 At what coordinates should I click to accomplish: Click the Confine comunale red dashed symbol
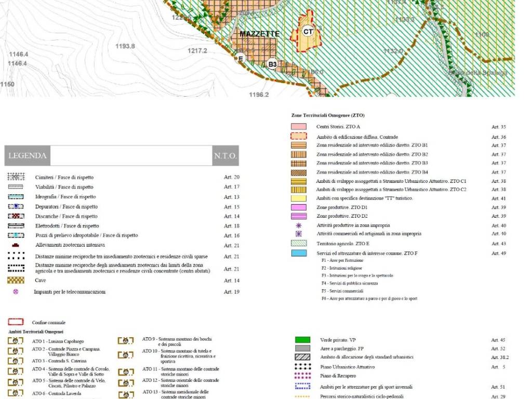16,322
